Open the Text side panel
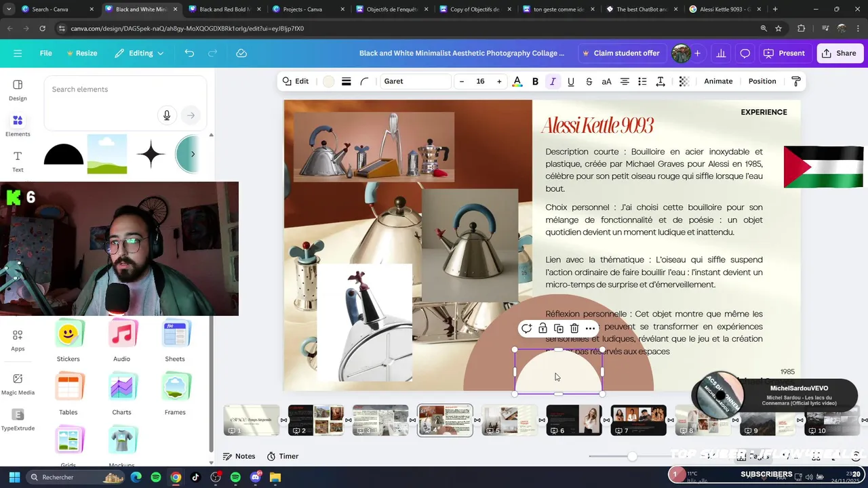 [x=18, y=161]
